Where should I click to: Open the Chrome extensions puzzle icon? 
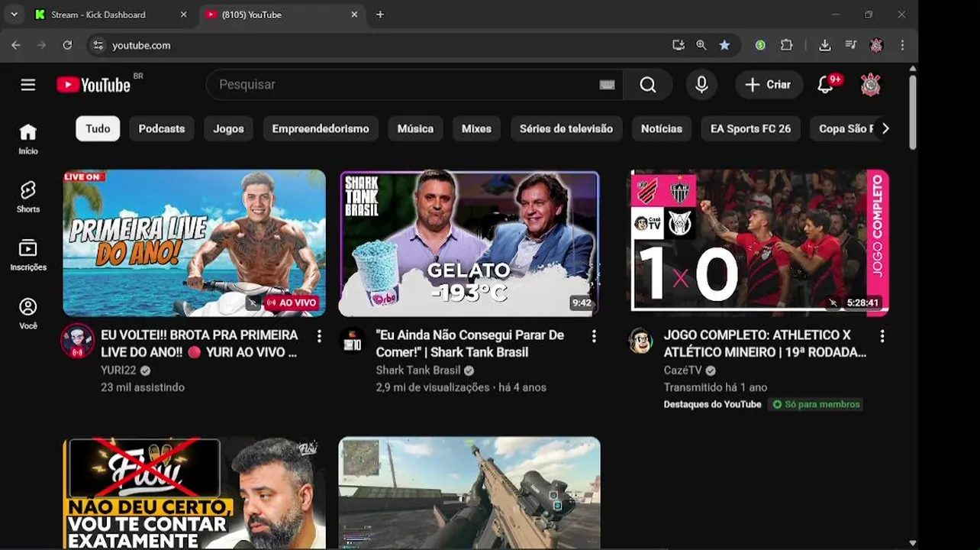(x=786, y=45)
